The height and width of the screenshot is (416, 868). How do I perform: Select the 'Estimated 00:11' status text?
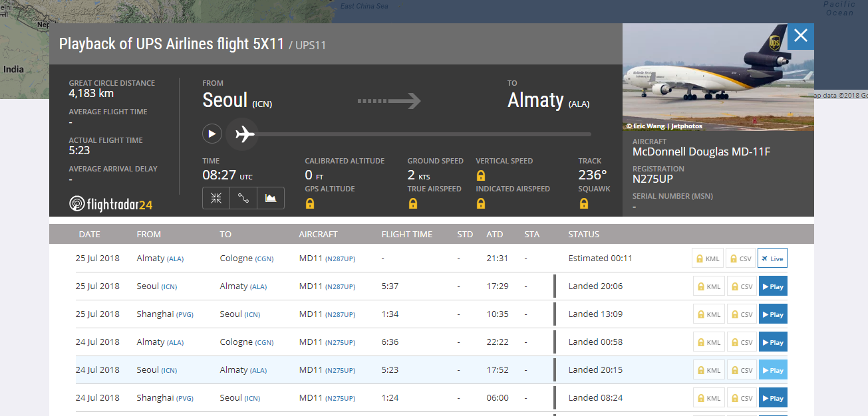tap(601, 259)
